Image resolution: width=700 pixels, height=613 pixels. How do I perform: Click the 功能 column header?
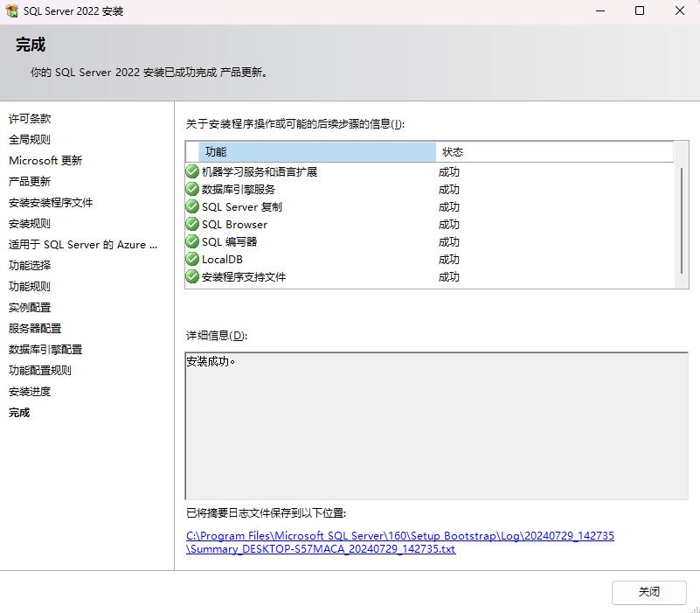(x=316, y=151)
